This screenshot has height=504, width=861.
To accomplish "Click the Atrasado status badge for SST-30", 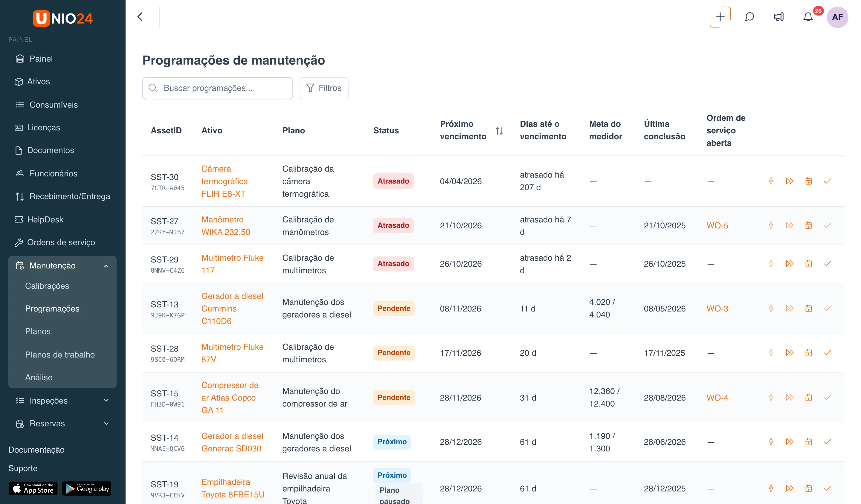I will point(393,181).
